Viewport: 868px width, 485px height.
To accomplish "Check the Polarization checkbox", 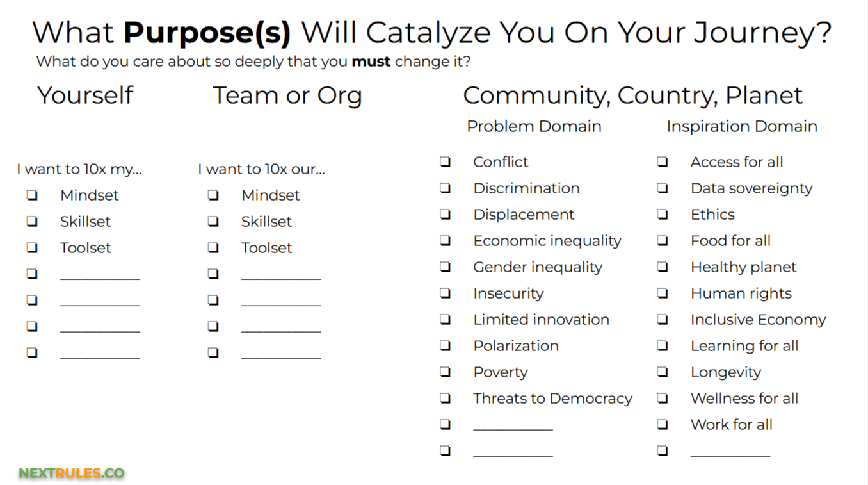I will pos(445,346).
